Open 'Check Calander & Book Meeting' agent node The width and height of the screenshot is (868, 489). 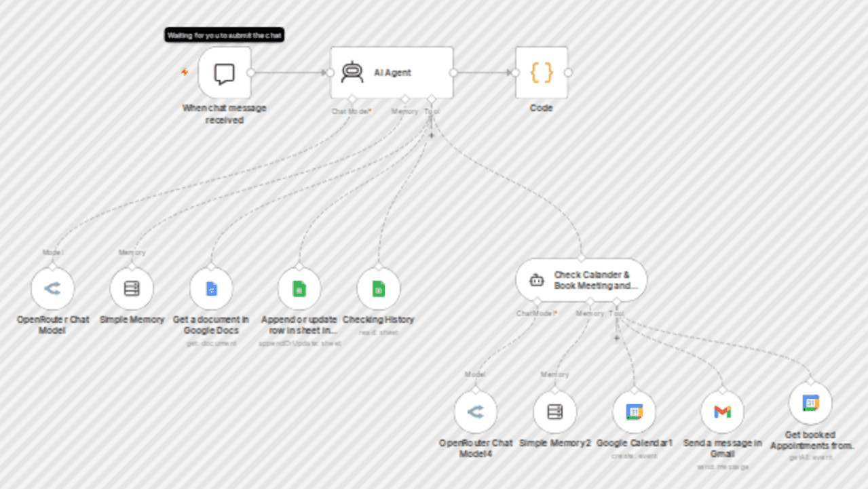(x=582, y=279)
